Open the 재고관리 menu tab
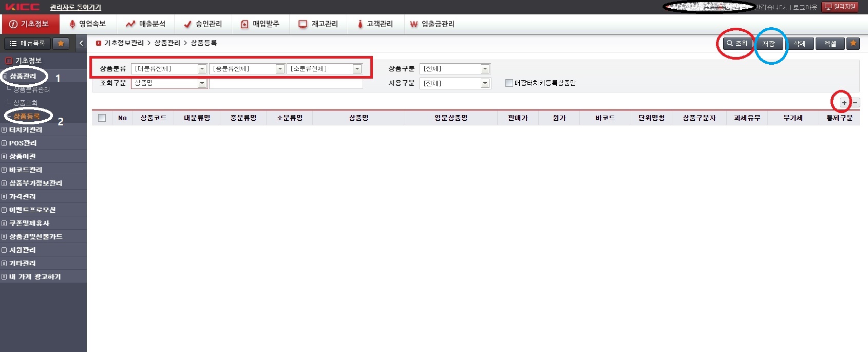This screenshot has width=868, height=352. click(318, 24)
